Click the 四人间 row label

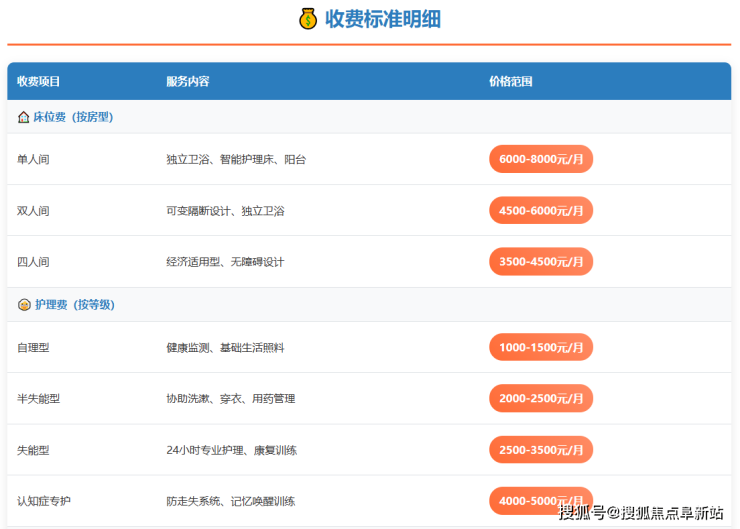coord(33,262)
